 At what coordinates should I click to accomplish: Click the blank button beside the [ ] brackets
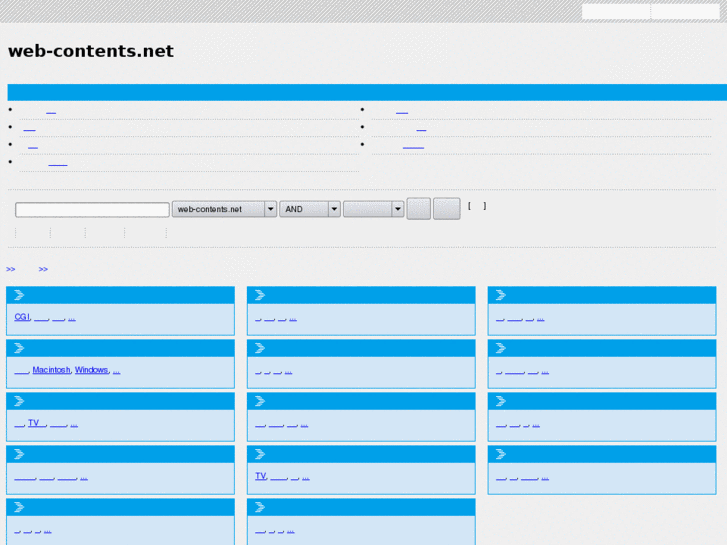point(446,209)
